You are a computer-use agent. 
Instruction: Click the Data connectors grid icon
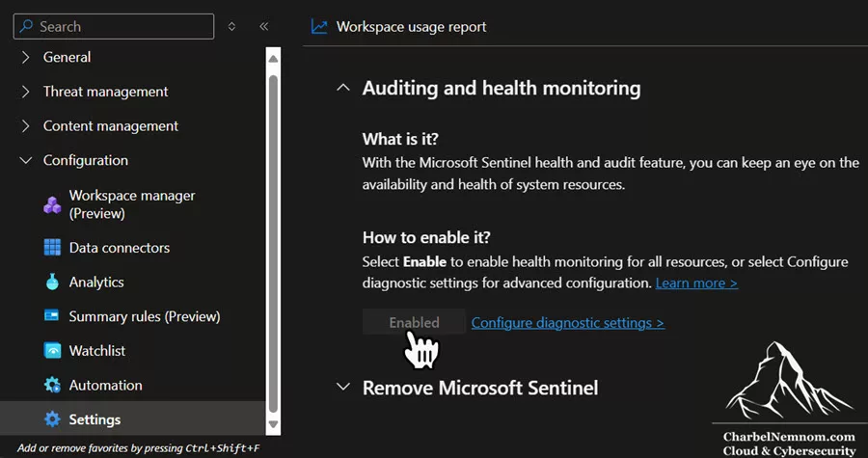pos(53,247)
